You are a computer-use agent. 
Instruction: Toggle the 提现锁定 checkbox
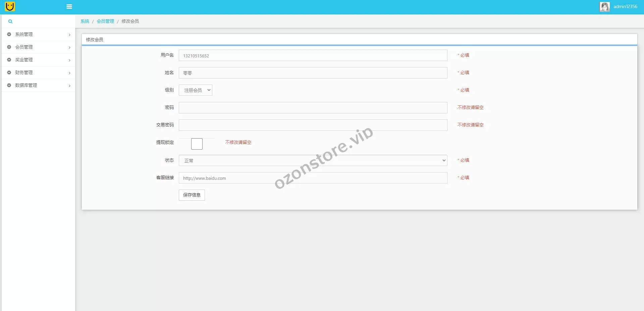click(197, 144)
